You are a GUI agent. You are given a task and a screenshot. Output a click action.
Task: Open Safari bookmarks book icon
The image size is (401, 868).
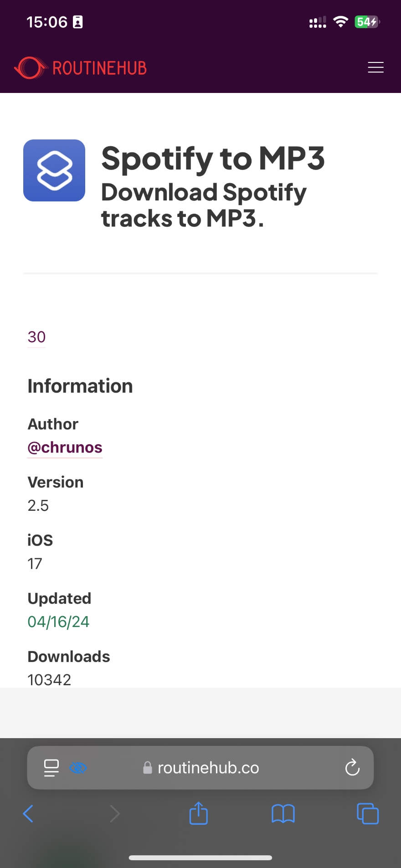pos(283,814)
